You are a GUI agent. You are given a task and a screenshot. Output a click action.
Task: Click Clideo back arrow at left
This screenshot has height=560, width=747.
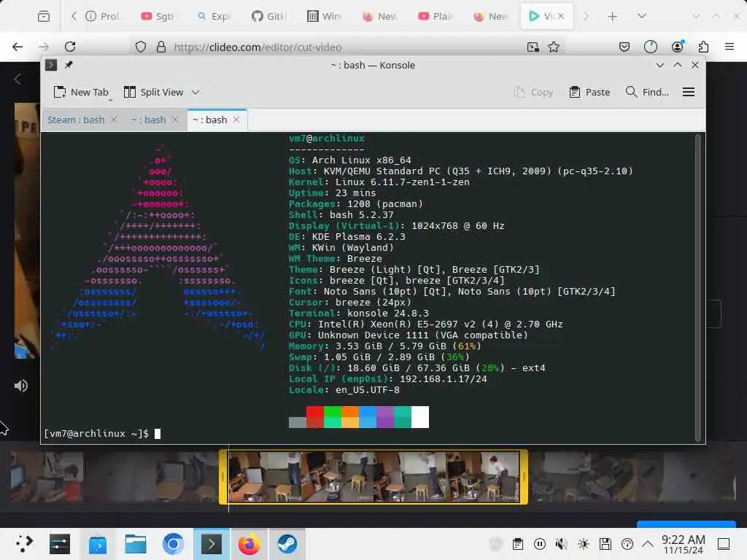(18, 79)
